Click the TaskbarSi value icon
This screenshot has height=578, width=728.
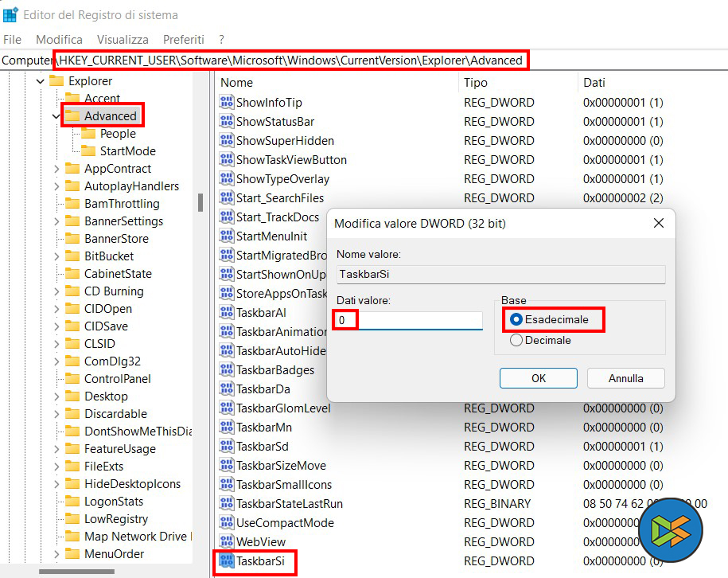point(227,560)
